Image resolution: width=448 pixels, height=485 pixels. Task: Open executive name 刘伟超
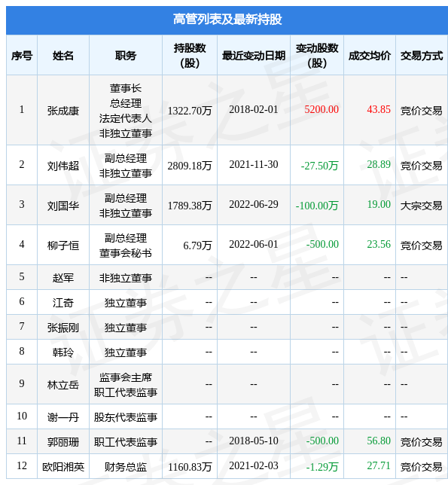coord(63,166)
